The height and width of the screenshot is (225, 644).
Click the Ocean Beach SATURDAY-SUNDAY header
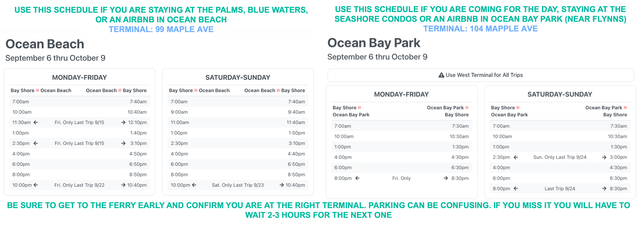point(238,78)
